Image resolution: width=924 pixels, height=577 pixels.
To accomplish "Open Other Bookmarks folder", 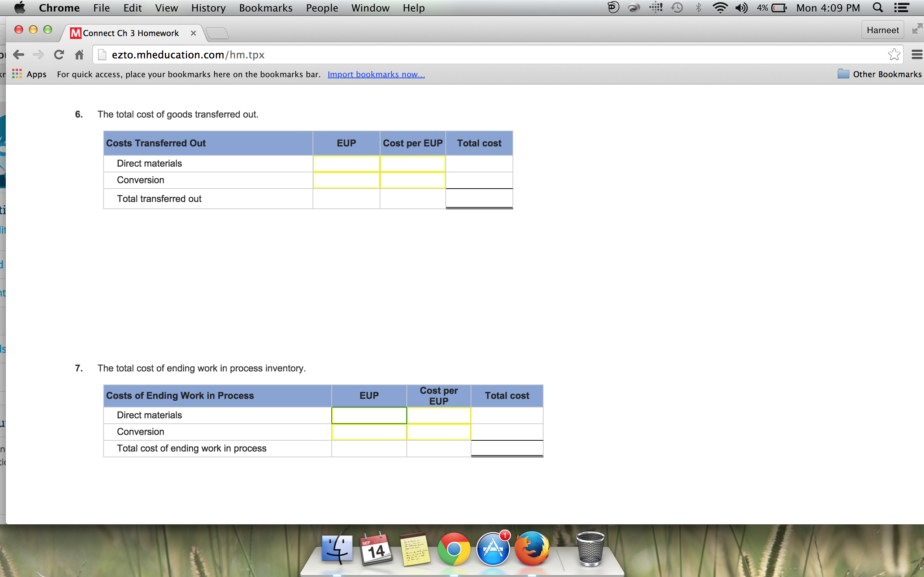I will [879, 74].
